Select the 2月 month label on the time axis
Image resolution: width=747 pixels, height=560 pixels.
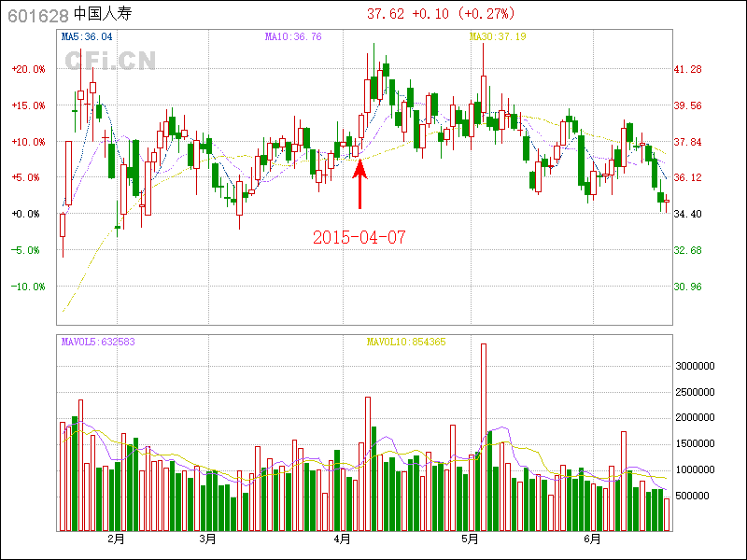tap(117, 539)
